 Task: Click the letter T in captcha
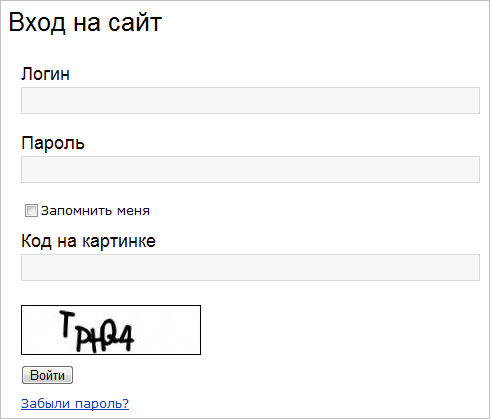tap(67, 324)
